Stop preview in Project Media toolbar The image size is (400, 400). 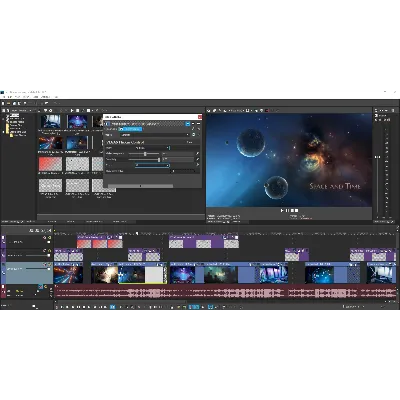(x=77, y=110)
